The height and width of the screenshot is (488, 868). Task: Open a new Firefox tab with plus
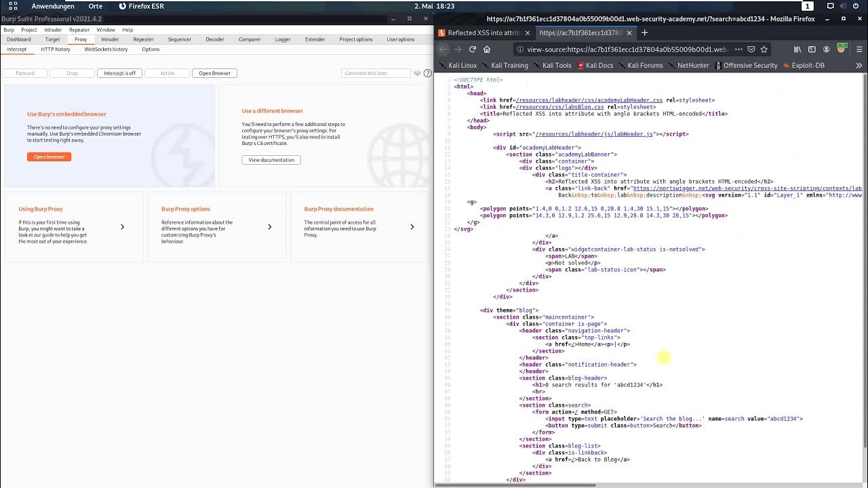(x=644, y=33)
